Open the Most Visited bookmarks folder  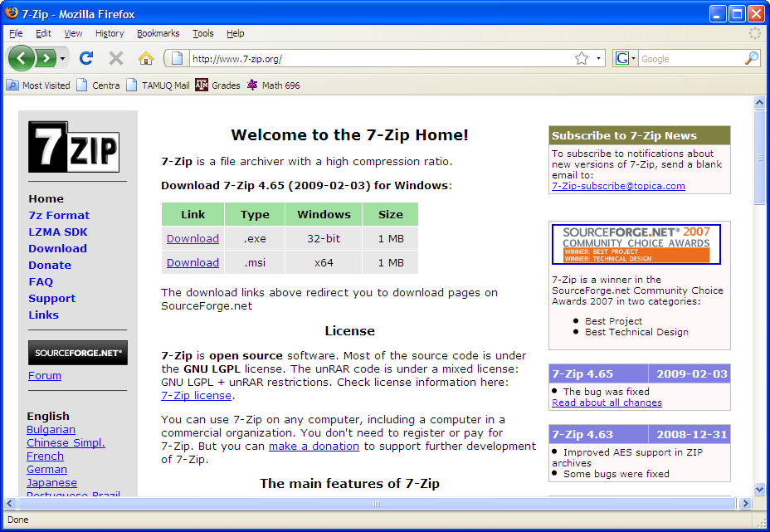pyautogui.click(x=38, y=85)
